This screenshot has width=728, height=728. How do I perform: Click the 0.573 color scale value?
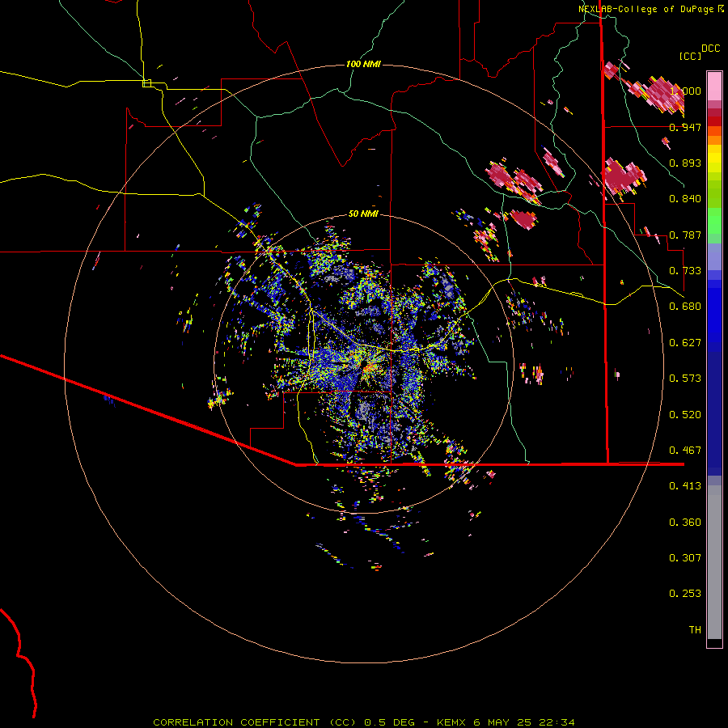(685, 379)
